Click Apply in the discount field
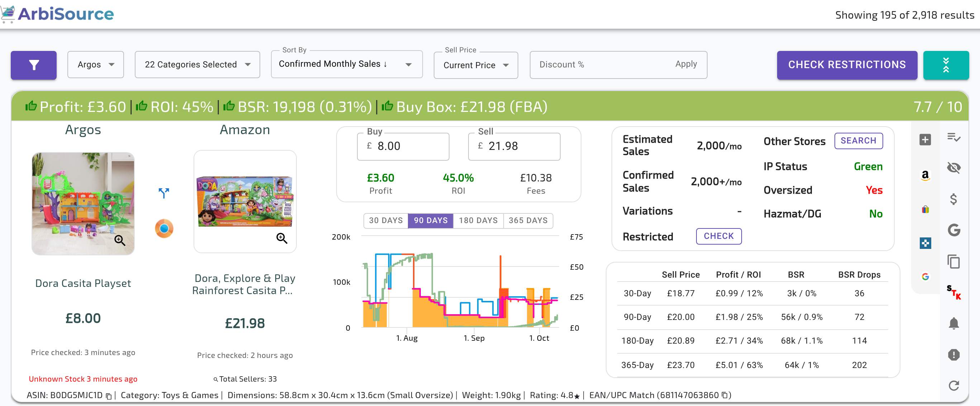 pyautogui.click(x=686, y=64)
